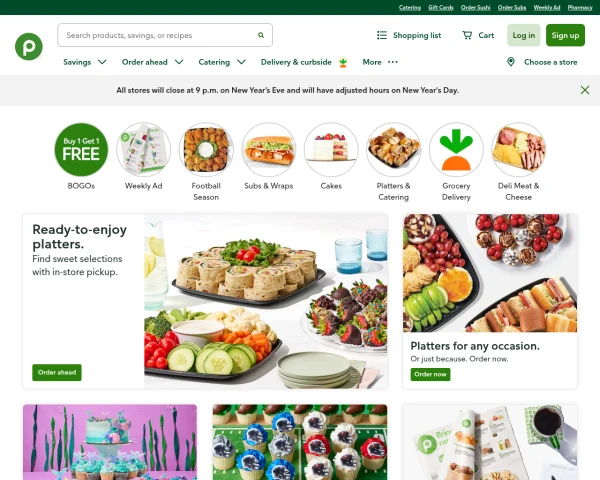Image resolution: width=600 pixels, height=480 pixels.
Task: Open the Cart icon
Action: (x=467, y=35)
